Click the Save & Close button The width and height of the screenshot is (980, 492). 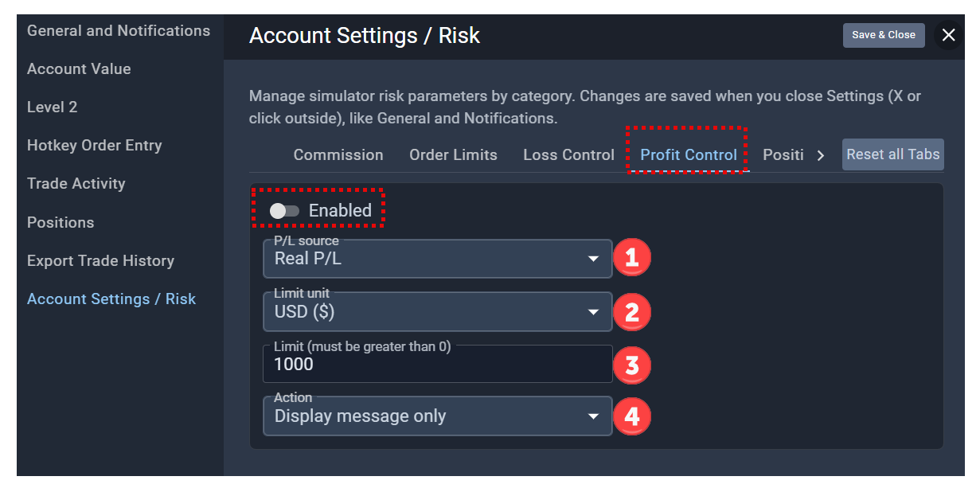884,35
